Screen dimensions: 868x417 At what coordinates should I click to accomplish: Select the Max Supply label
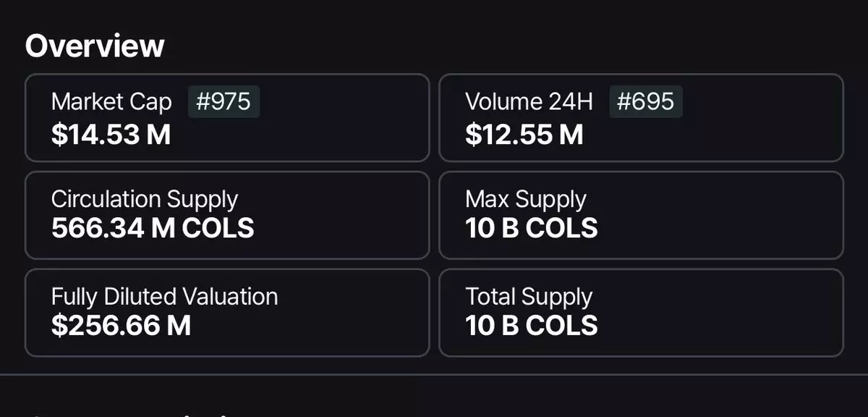click(x=525, y=199)
